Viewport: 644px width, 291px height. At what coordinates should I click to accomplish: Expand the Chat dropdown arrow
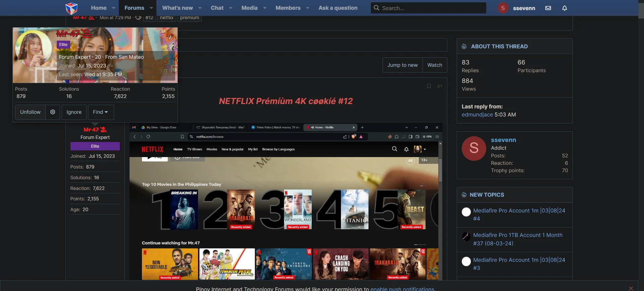(231, 8)
